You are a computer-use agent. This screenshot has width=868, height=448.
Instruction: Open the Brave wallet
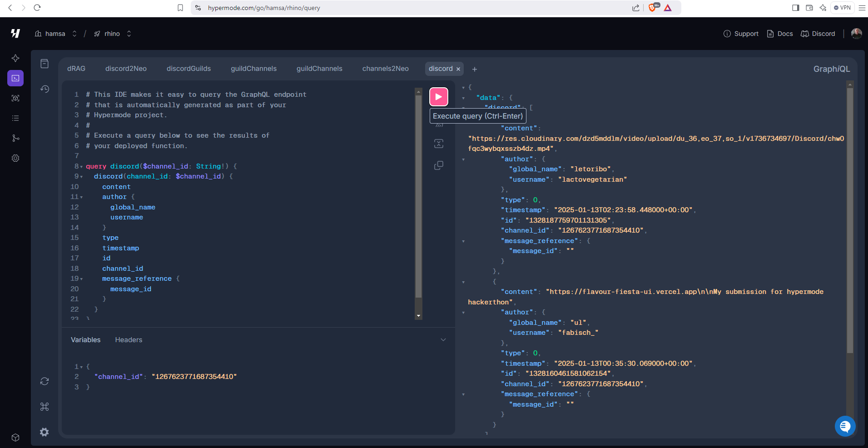tap(809, 8)
